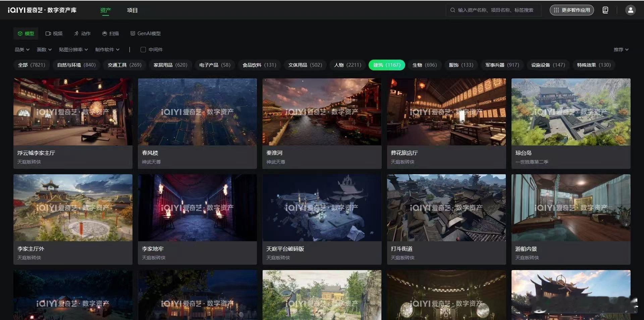Filter by 人物 (2211) category chip
The width and height of the screenshot is (644, 320).
(x=348, y=65)
